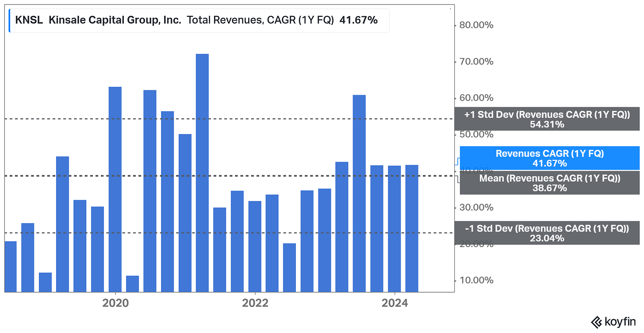The image size is (644, 333).
Task: Click 'Total Revenues, CAGR (1Y FQ)' legend label
Action: [261, 20]
